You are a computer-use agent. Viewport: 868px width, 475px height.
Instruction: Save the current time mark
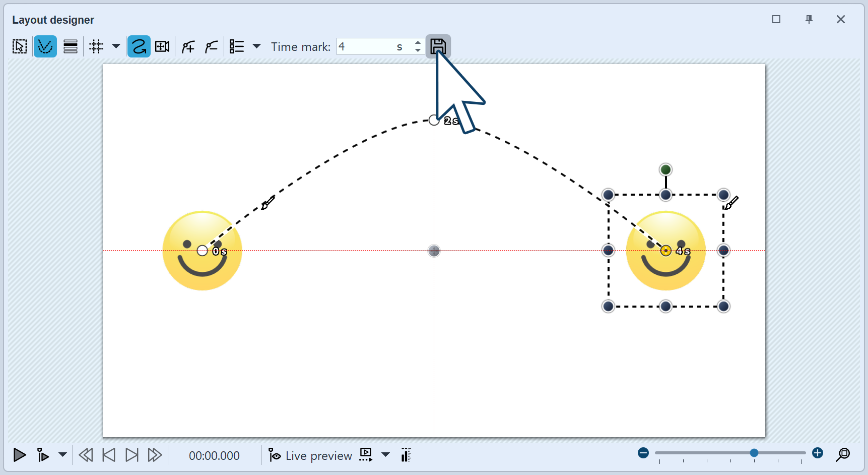tap(438, 46)
